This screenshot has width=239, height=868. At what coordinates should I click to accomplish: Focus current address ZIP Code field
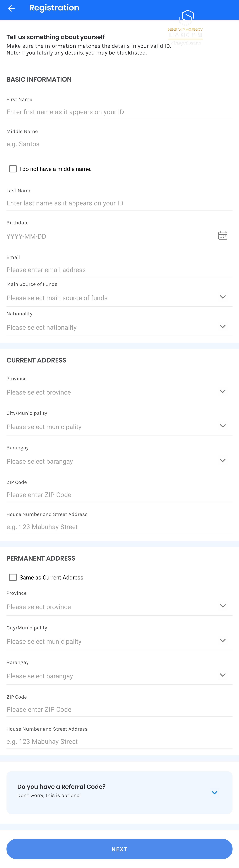(119, 495)
